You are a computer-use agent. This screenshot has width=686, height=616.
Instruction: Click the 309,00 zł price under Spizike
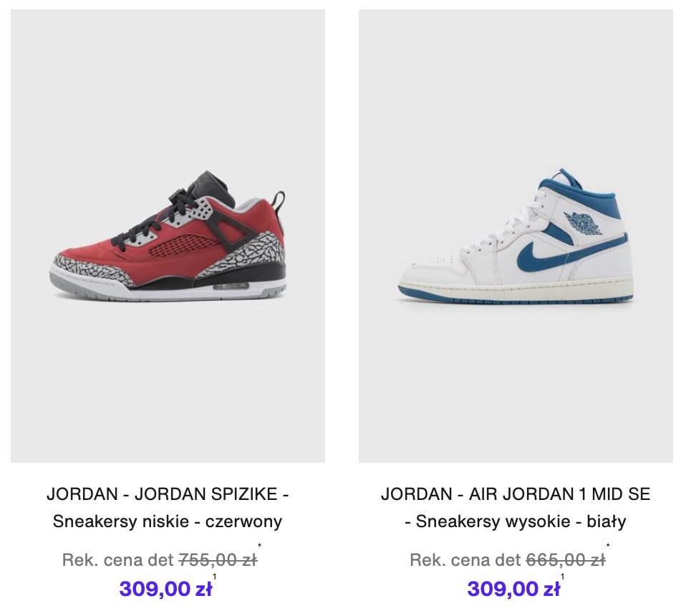tap(165, 589)
